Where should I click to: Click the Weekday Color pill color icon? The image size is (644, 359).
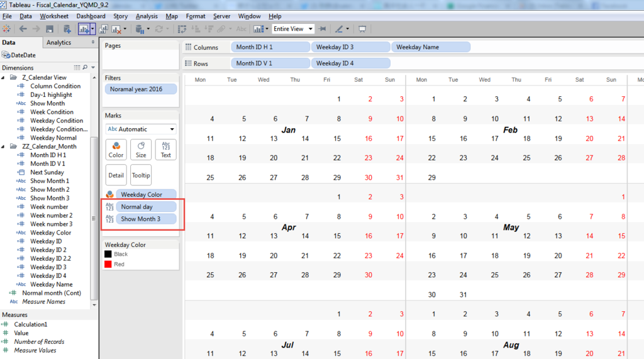(x=109, y=194)
